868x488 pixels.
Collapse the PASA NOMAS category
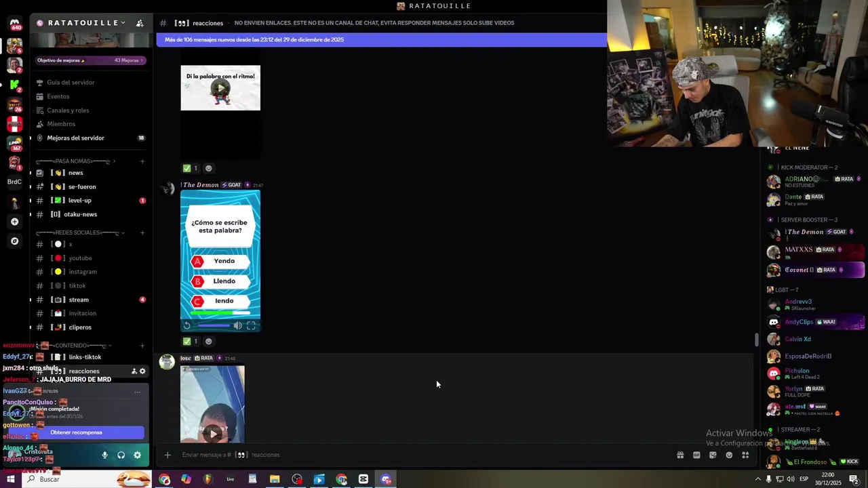point(75,161)
